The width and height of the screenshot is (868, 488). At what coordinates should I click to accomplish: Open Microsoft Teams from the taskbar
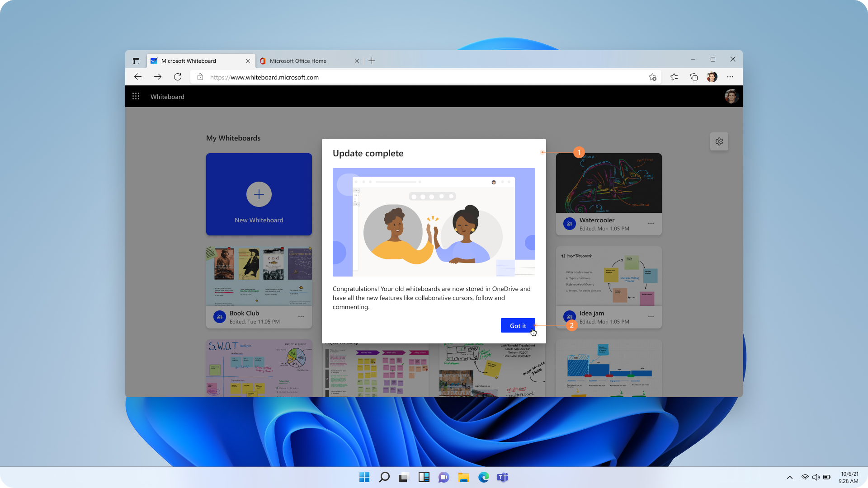(502, 477)
